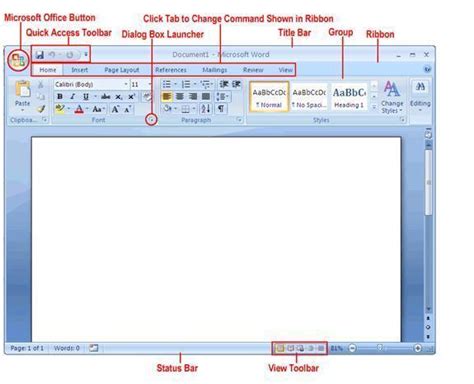Click the Page: 1 of 1 indicator
This screenshot has width=474, height=384.
click(x=27, y=348)
